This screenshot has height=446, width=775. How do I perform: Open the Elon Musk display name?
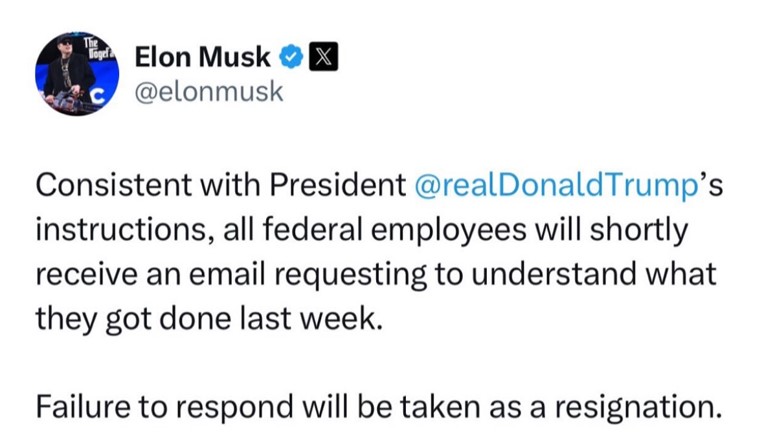pos(203,57)
